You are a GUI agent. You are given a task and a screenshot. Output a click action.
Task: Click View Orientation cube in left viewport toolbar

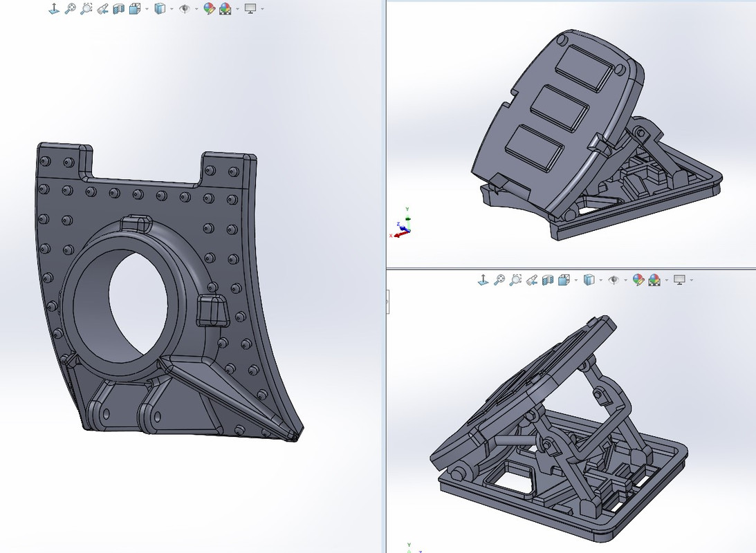tap(134, 9)
